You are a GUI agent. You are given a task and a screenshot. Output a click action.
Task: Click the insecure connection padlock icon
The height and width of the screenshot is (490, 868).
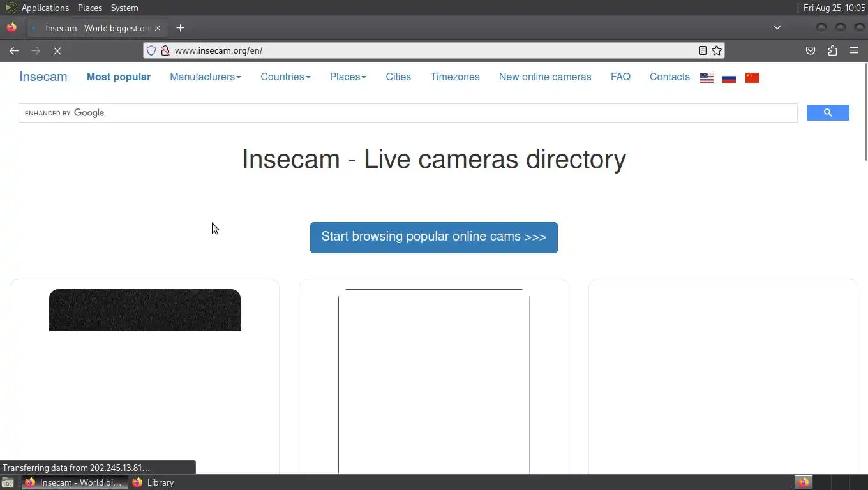point(165,50)
